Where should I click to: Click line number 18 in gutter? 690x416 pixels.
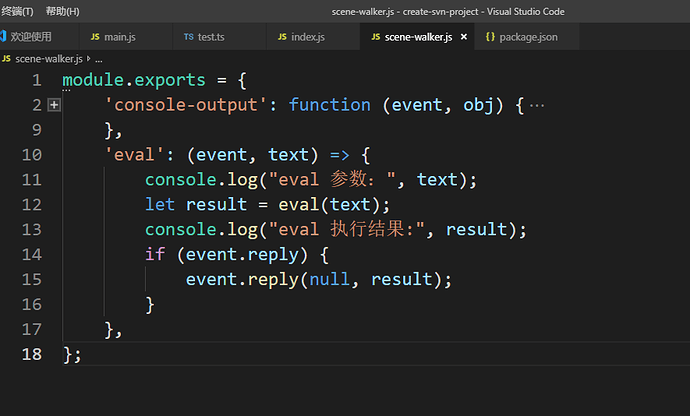click(x=32, y=354)
